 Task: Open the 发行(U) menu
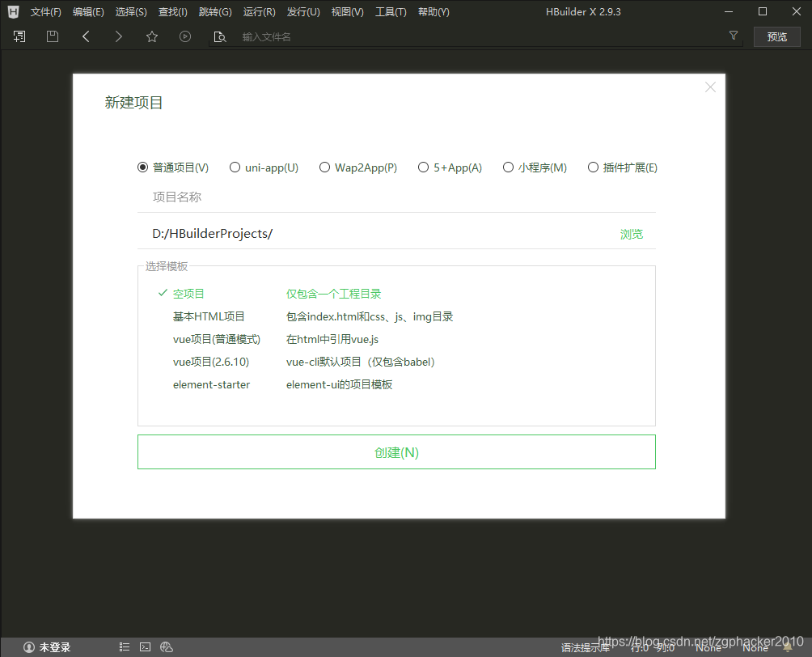[x=303, y=12]
